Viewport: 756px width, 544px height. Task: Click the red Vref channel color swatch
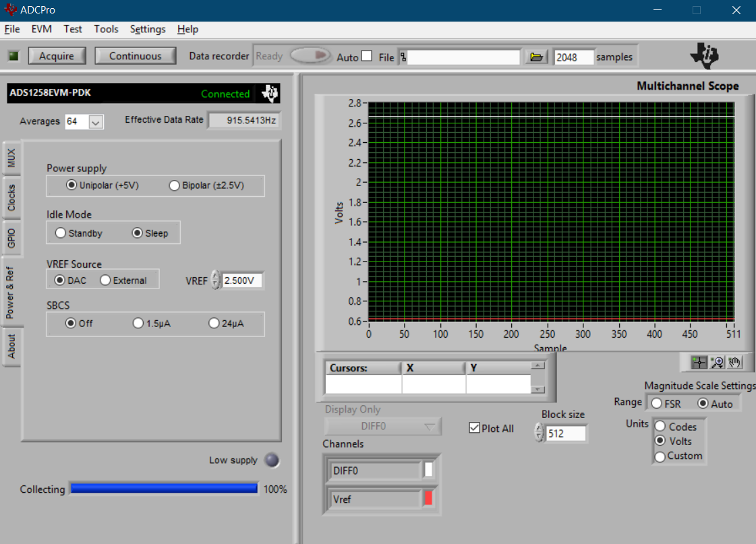[x=428, y=500]
